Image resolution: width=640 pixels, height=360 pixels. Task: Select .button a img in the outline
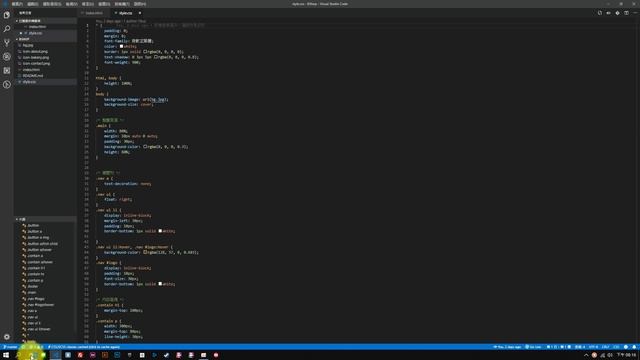(x=38, y=238)
